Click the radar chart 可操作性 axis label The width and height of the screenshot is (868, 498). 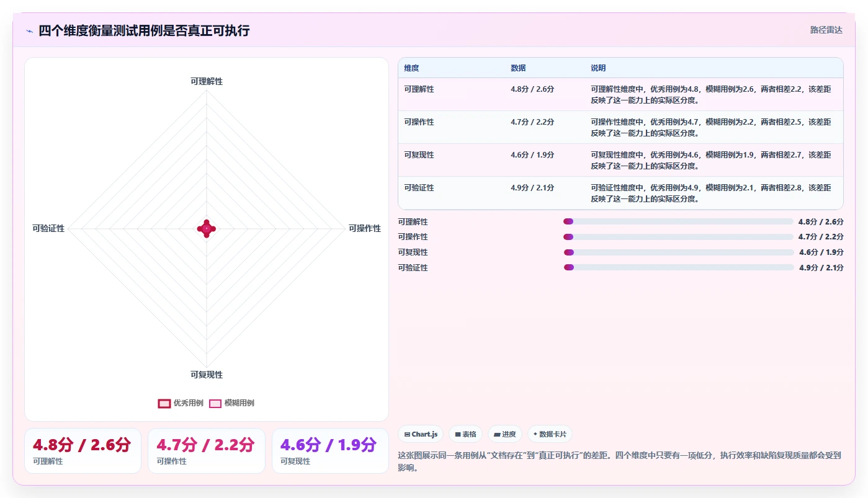[365, 228]
